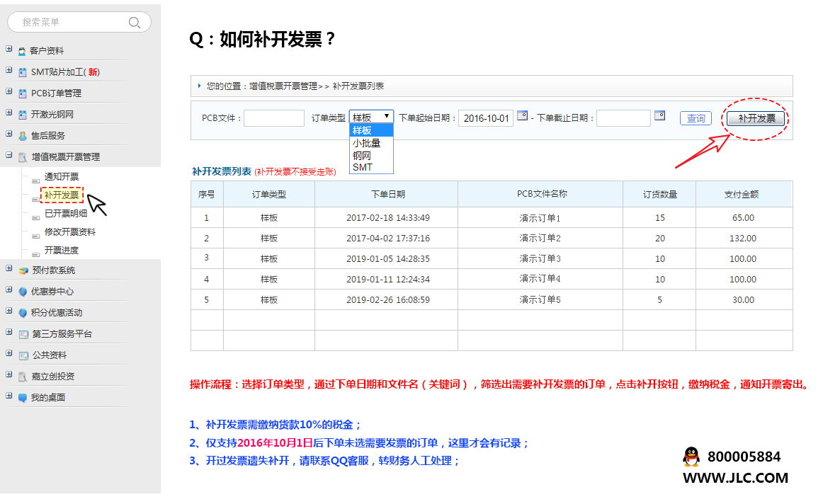Screen dimensions: 823x504
Task: Click the 优惠券中心 shield icon
Action: (x=23, y=292)
